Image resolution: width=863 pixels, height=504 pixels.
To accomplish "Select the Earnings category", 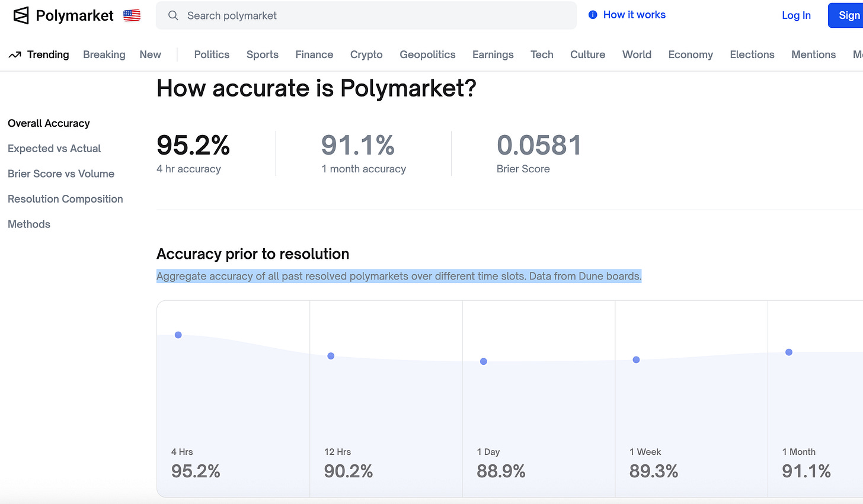I will pos(493,54).
